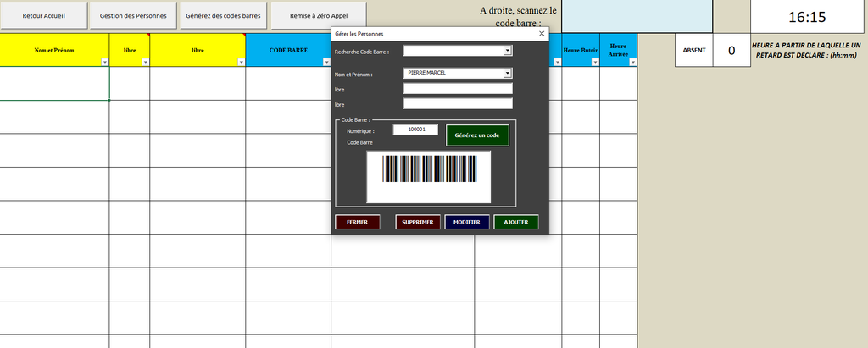Click 'A droite, scannez le code barre' text
The height and width of the screenshot is (348, 868).
pos(519,17)
